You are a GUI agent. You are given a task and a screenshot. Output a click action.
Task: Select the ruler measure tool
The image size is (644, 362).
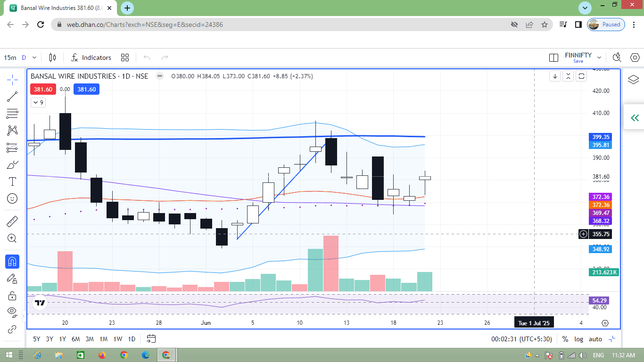12,221
